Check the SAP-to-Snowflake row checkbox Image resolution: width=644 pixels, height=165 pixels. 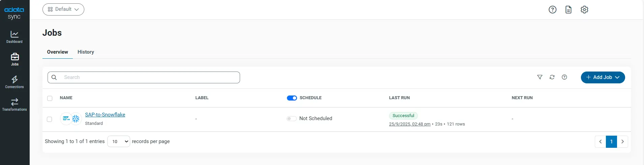click(50, 119)
